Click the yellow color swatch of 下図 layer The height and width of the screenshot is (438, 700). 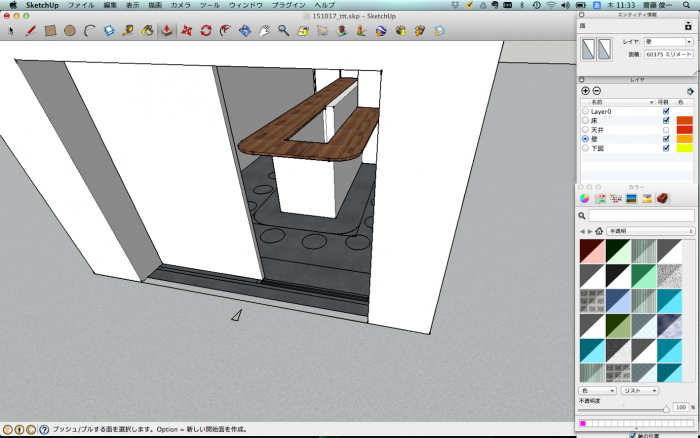685,148
